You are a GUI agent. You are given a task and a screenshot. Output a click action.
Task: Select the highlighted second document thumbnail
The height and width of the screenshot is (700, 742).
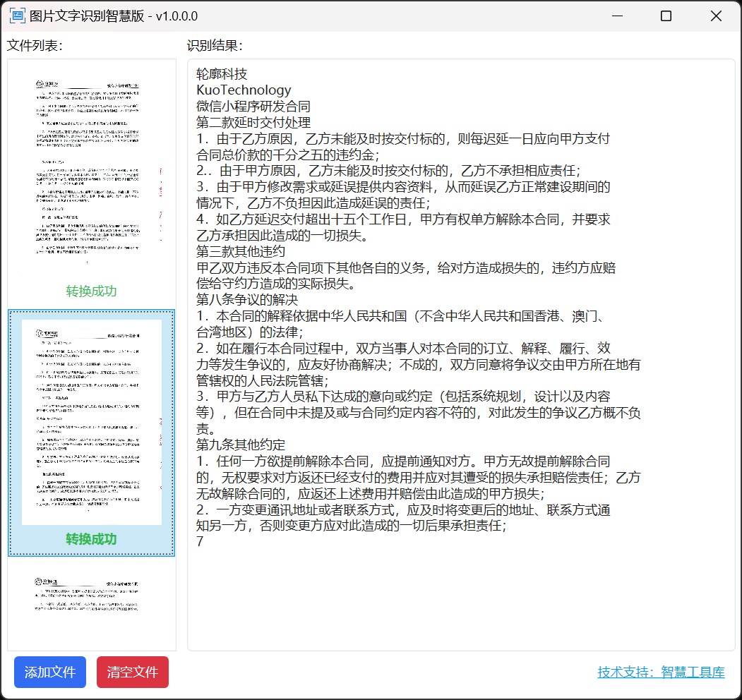coord(91,422)
